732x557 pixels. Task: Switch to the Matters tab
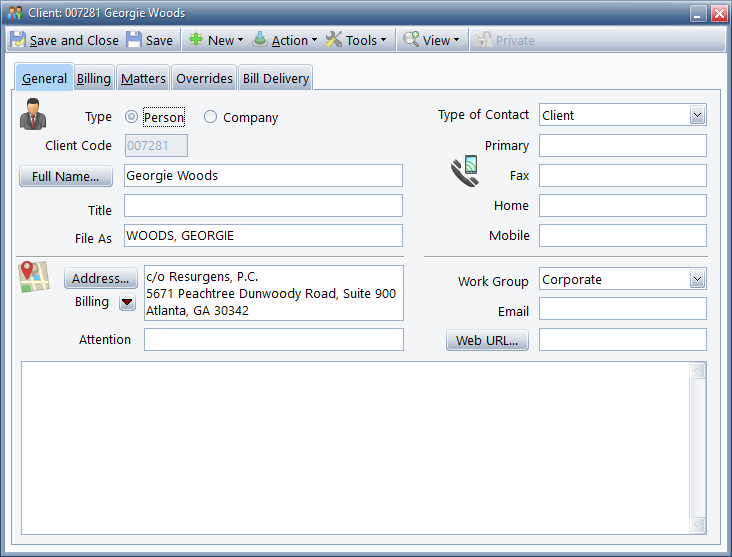point(143,79)
